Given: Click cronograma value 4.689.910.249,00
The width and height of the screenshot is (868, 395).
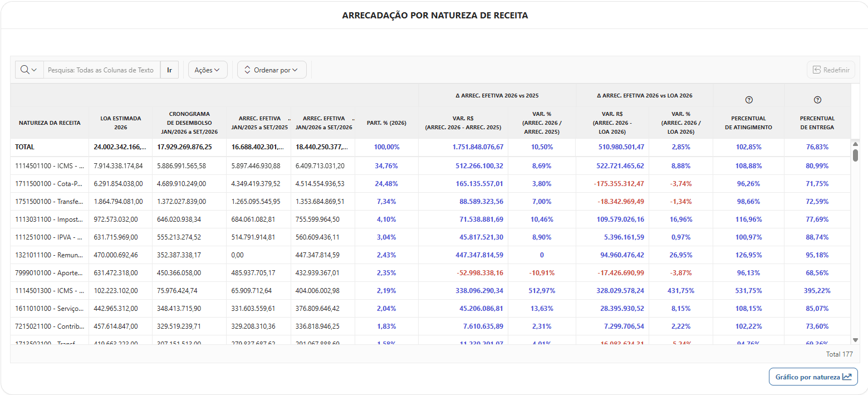Looking at the screenshot, I should tap(182, 184).
